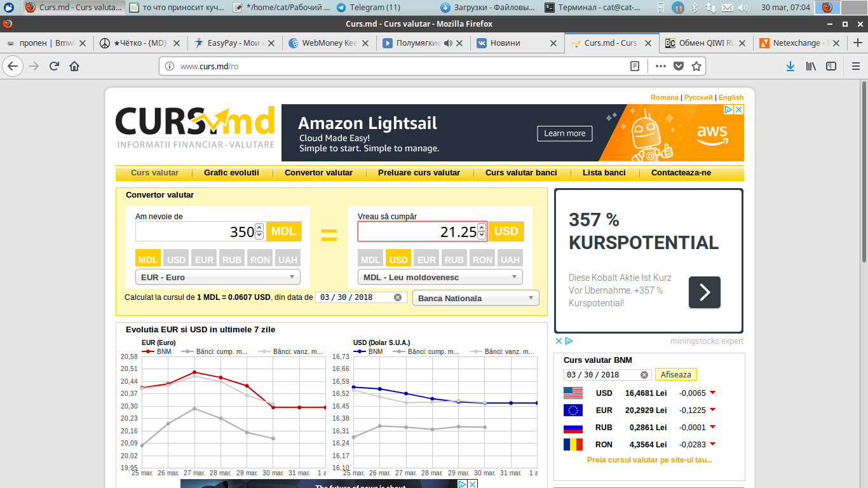Screen dimensions: 868x488
Task: Toggle reader view in address bar
Action: (634, 66)
